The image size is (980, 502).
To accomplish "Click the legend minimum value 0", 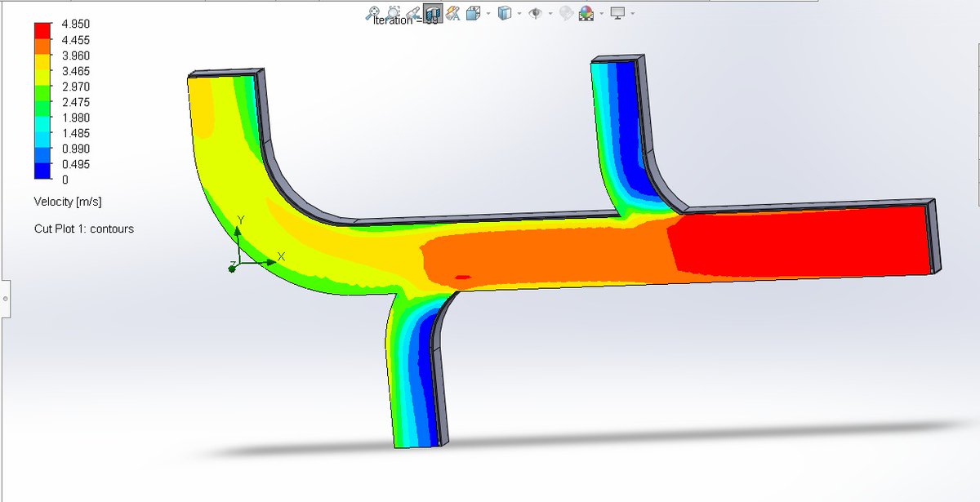I will (65, 180).
